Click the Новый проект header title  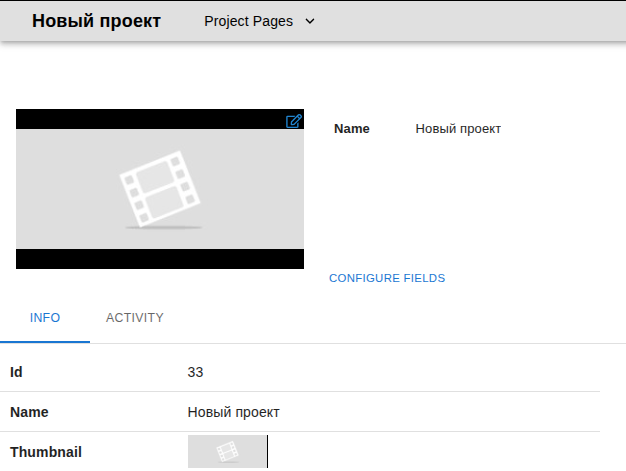pyautogui.click(x=96, y=21)
